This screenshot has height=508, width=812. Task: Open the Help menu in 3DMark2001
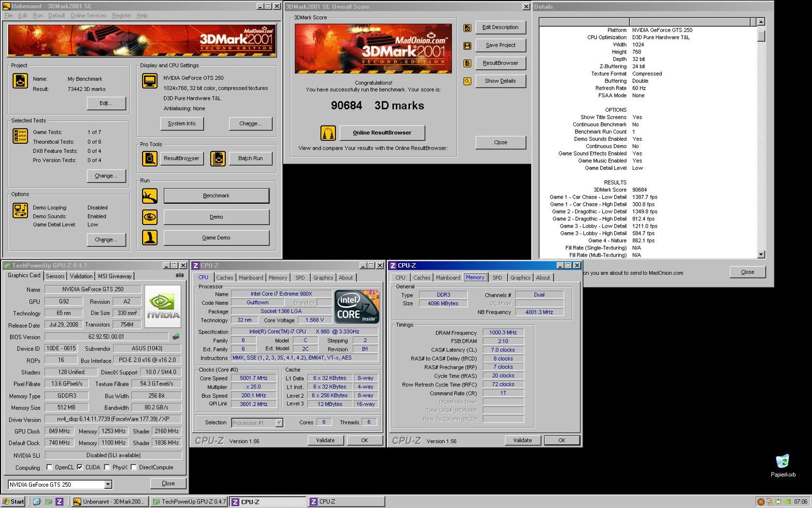click(142, 16)
